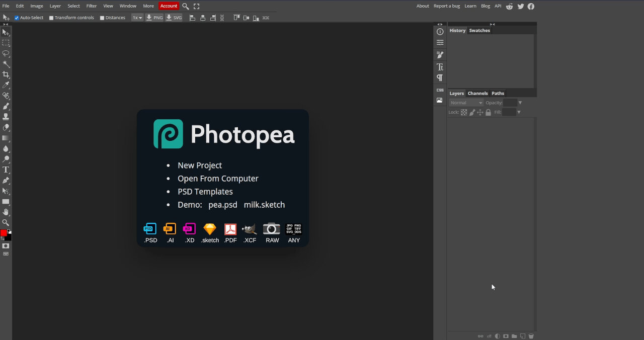Open the blend mode Normal dropdown
Screen dimensions: 644x340
pos(465,102)
